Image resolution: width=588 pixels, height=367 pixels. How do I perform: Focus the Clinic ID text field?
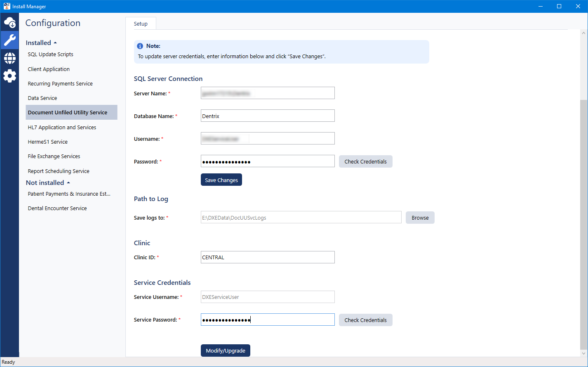(267, 258)
